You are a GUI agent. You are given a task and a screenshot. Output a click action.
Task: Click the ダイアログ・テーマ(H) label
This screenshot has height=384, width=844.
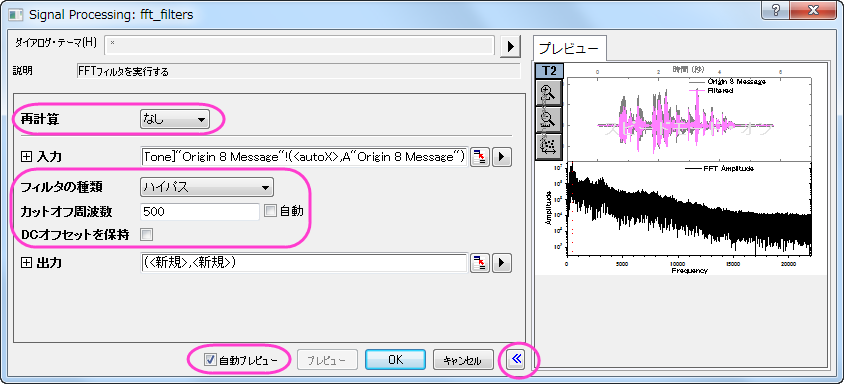(56, 43)
